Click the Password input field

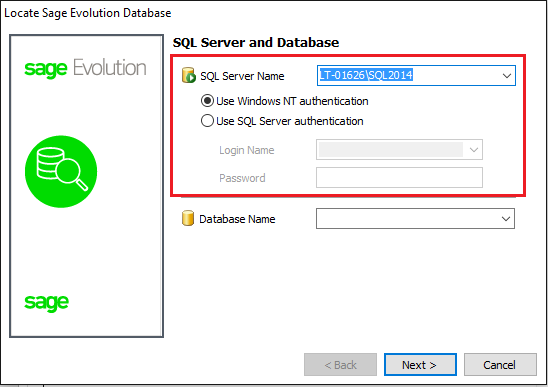click(399, 177)
